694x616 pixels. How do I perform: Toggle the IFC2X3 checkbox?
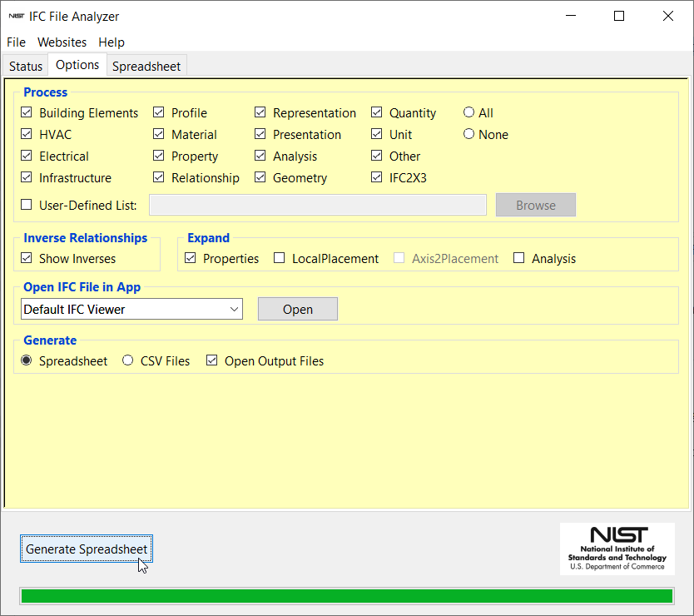[x=377, y=177]
